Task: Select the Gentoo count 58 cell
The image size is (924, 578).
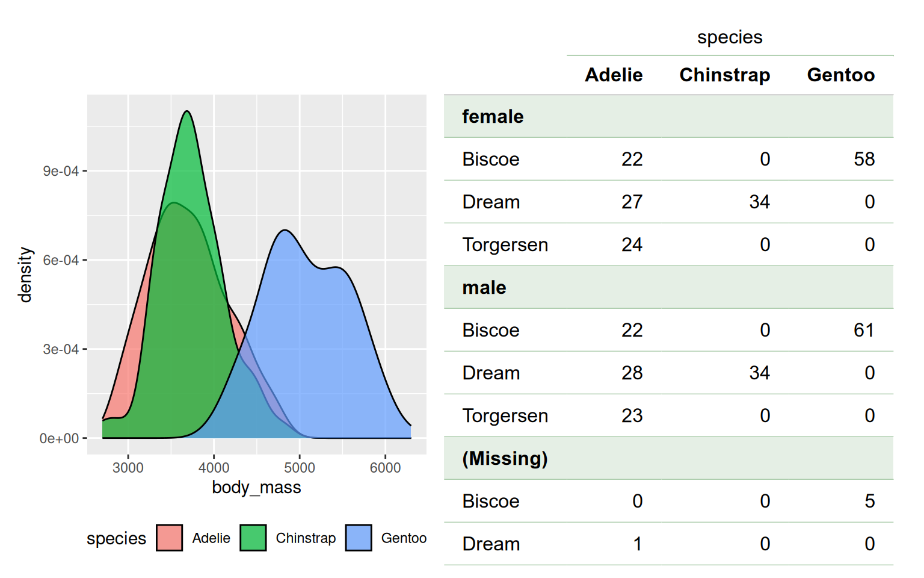Action: click(x=864, y=160)
